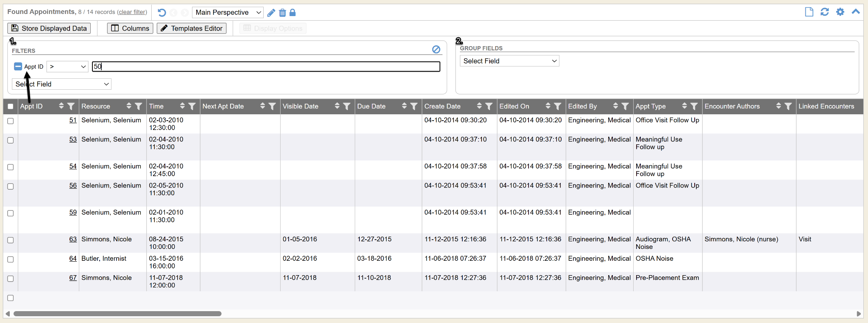Click the refresh icon at top right
Viewport: 868px width, 323px height.
[x=824, y=12]
